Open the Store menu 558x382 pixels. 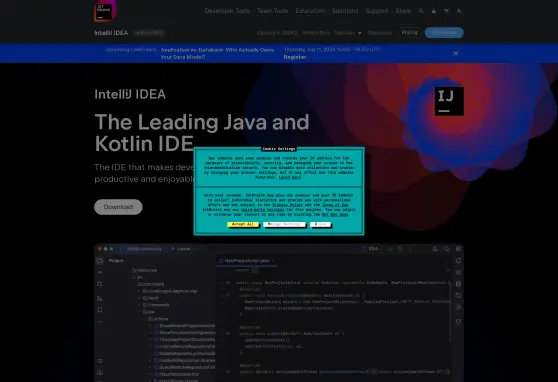click(x=403, y=11)
